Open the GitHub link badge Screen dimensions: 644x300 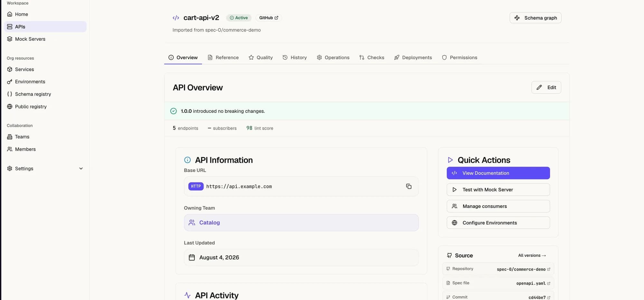point(269,18)
